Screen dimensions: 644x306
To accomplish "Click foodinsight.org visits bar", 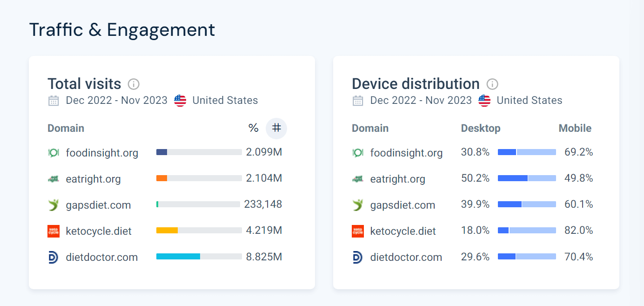I will (x=199, y=152).
